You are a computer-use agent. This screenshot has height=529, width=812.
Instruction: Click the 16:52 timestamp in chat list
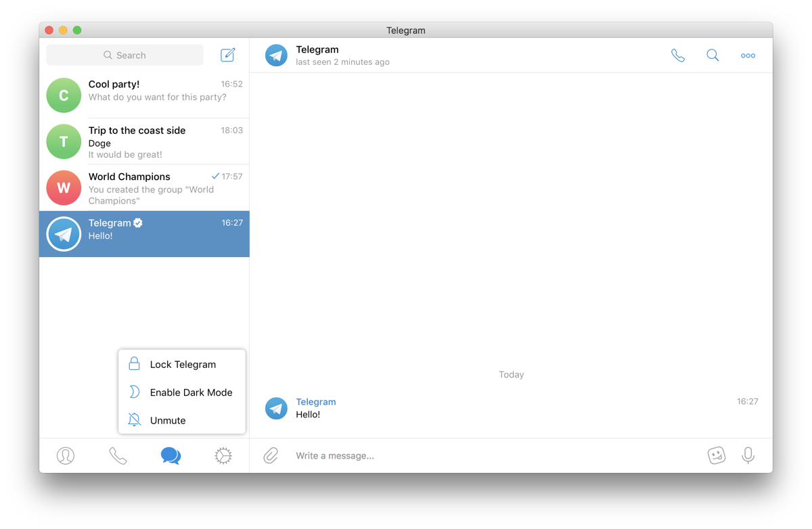[x=231, y=85]
